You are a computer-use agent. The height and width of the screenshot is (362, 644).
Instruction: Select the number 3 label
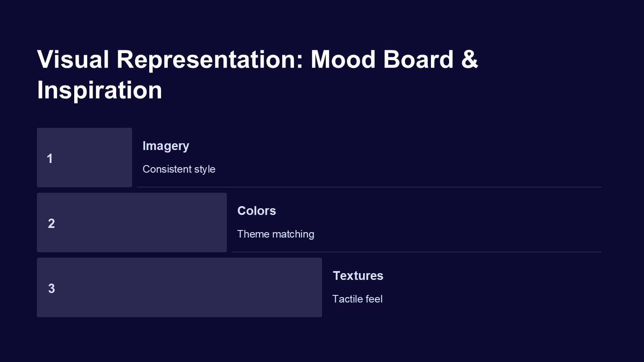51,289
